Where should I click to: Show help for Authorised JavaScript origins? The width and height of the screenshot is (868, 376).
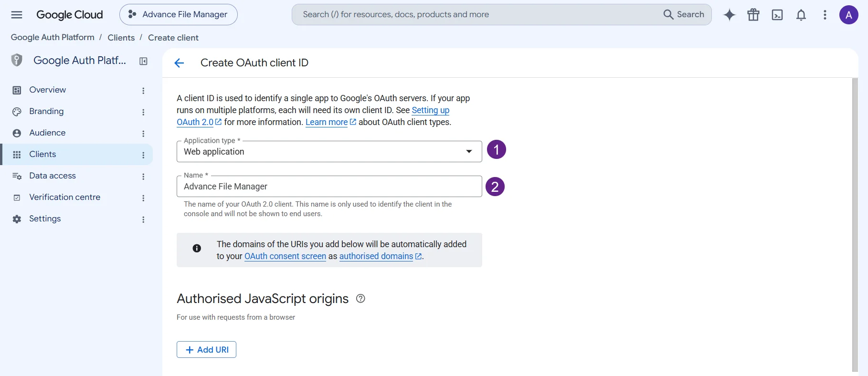point(361,299)
